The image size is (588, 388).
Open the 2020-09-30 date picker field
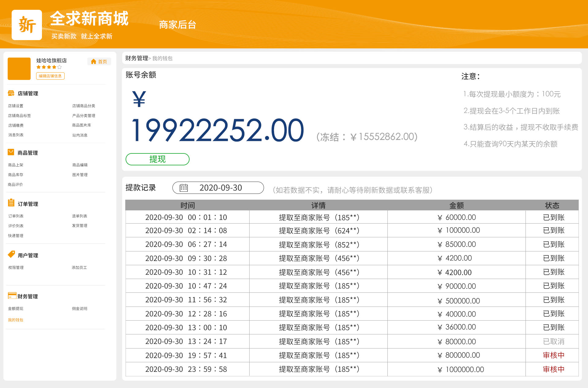click(218, 188)
